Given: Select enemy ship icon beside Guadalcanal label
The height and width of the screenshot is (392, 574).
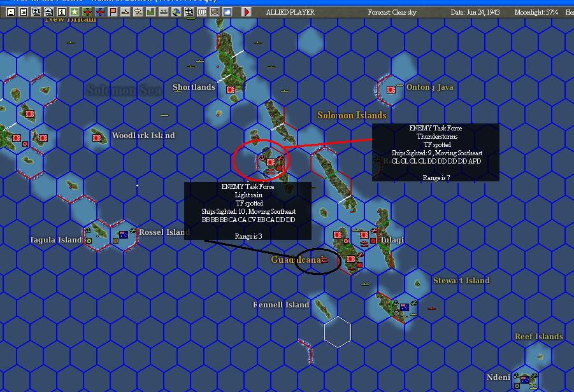Looking at the screenshot, I should (x=324, y=260).
